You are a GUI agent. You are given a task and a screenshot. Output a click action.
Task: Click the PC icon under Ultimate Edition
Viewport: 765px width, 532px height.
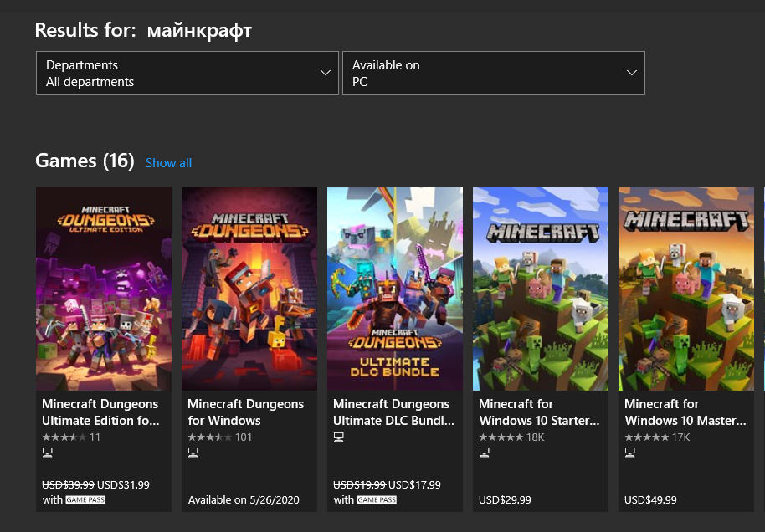48,453
